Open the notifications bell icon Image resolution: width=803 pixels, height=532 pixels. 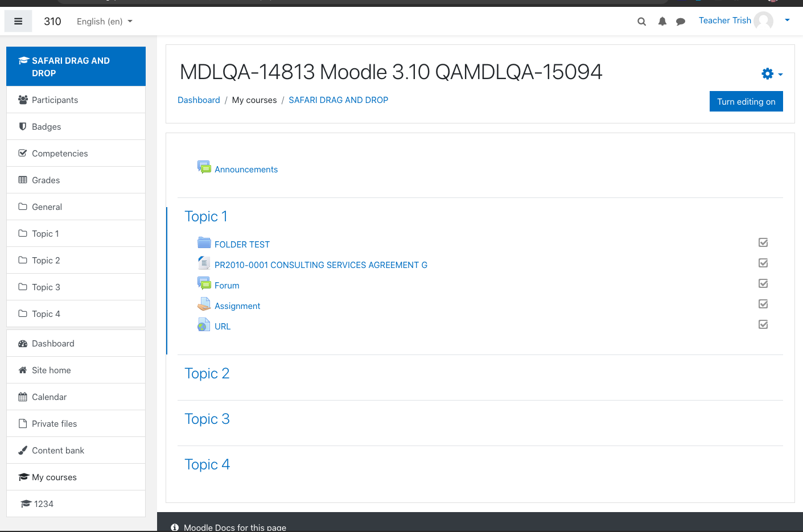(662, 22)
